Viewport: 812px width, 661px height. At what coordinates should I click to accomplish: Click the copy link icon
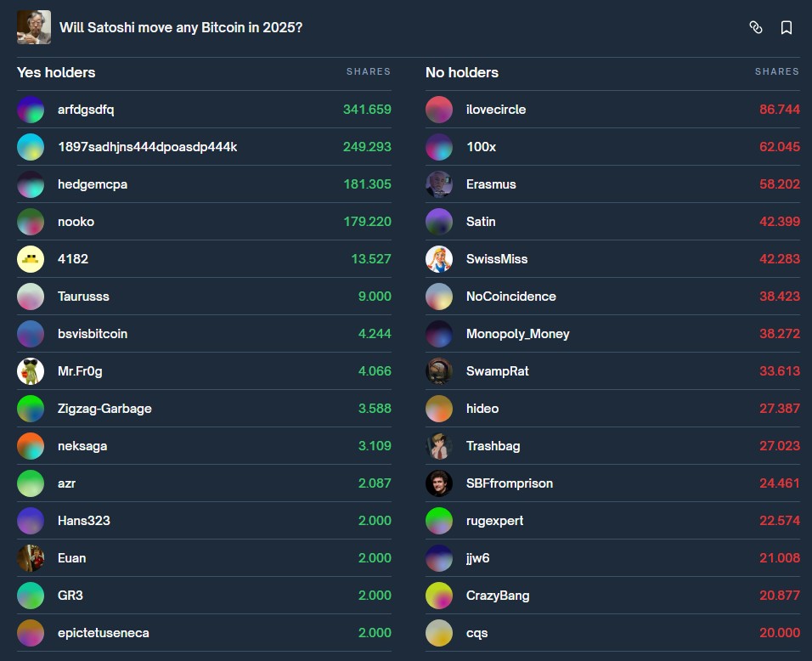[756, 27]
